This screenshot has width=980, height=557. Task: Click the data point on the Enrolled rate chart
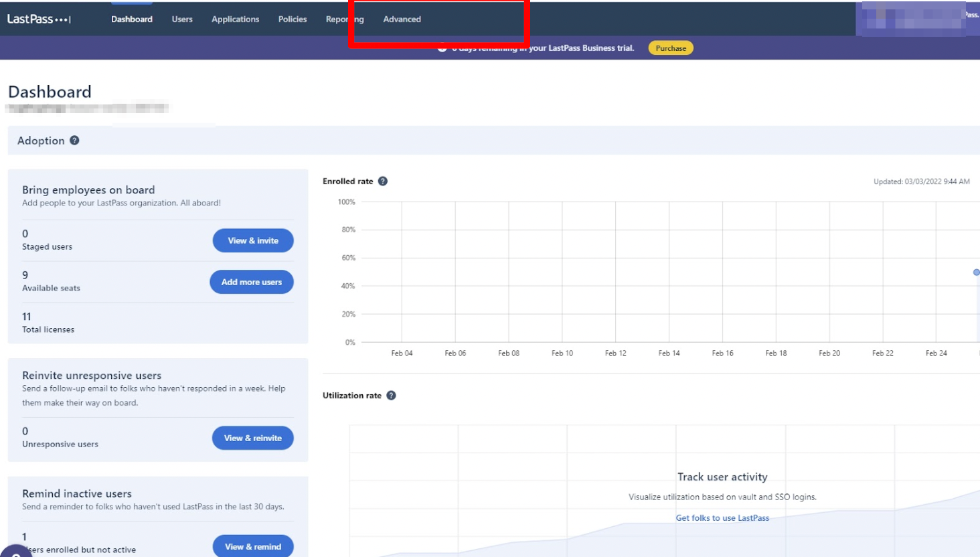(976, 272)
